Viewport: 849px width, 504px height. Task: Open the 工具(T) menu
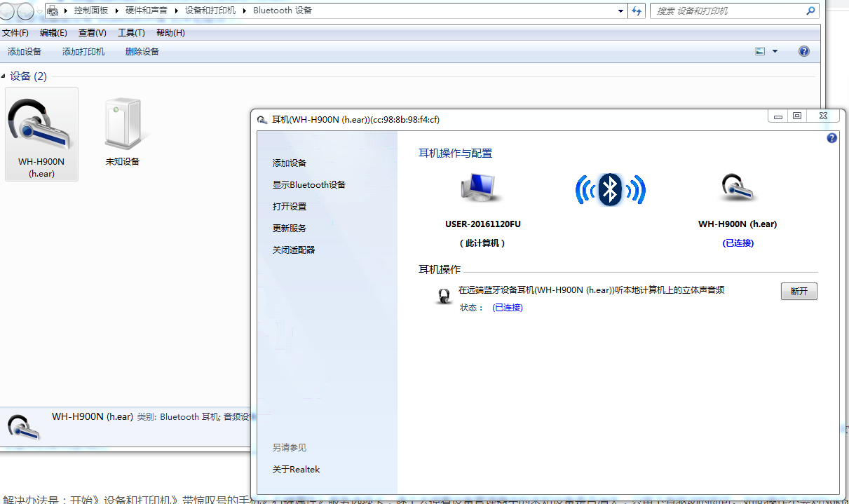point(131,33)
